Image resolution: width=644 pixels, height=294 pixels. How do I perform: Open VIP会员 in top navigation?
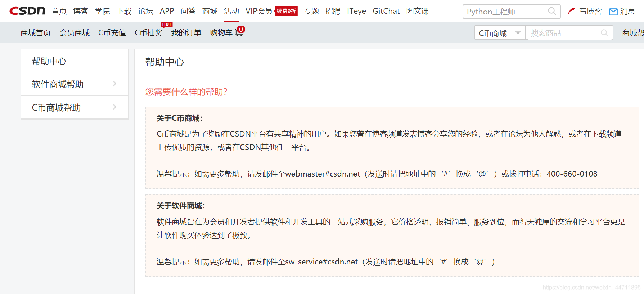tap(259, 11)
